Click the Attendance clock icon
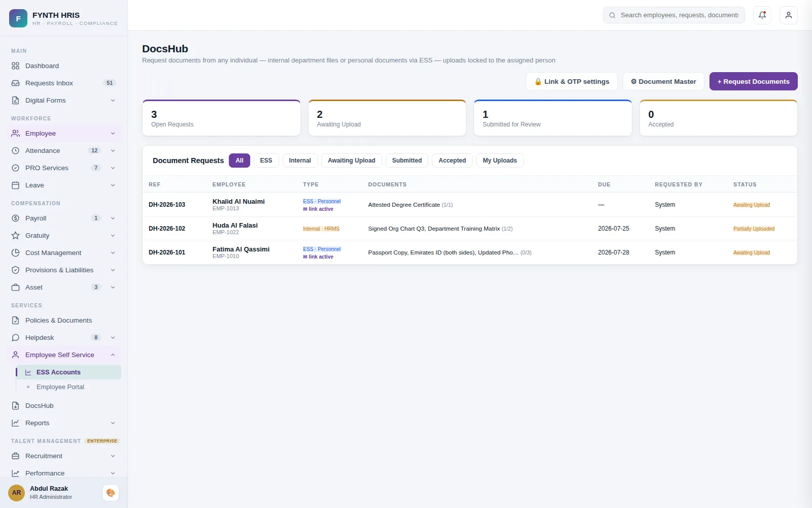The width and height of the screenshot is (812, 508). pyautogui.click(x=16, y=151)
